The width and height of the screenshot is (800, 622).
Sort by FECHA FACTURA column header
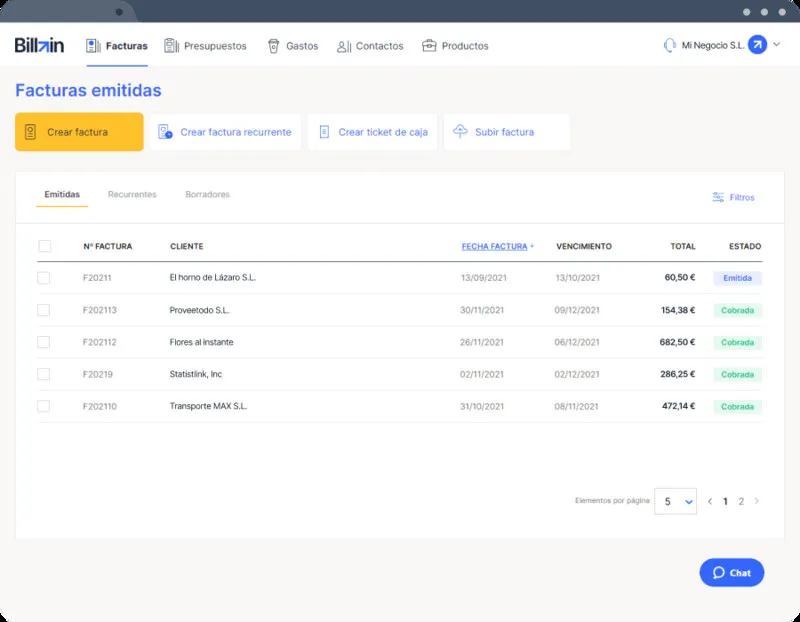pos(497,246)
